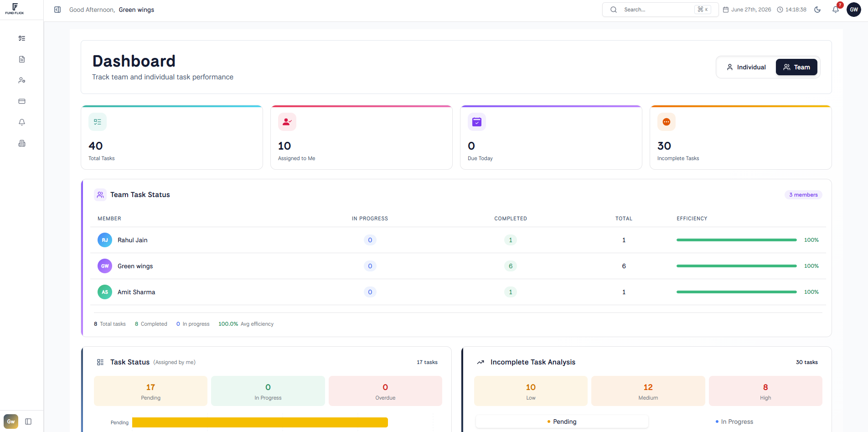Click the Total Tasks card icon
This screenshot has width=868, height=432.
click(98, 122)
